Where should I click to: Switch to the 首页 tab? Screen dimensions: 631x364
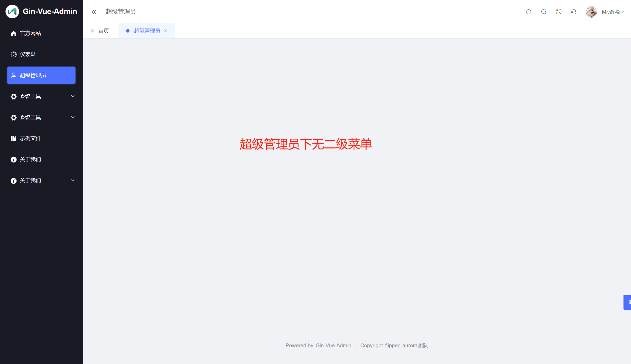(103, 31)
